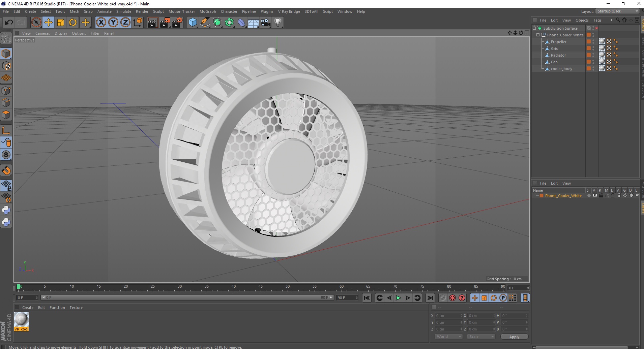Viewport: 644px width, 349px height.
Task: Collapse the Phone_Cooler_White tree node
Action: point(538,35)
